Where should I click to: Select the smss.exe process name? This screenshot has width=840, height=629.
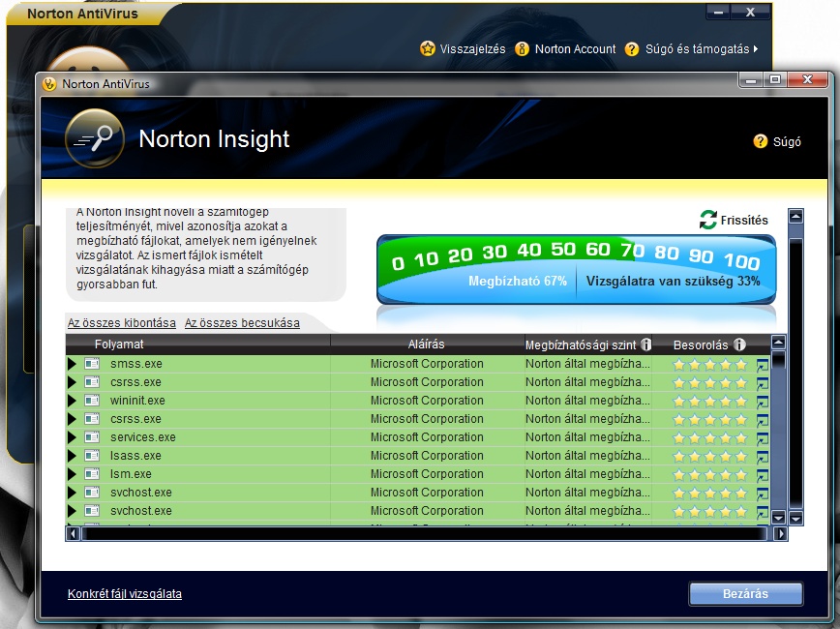(x=136, y=364)
